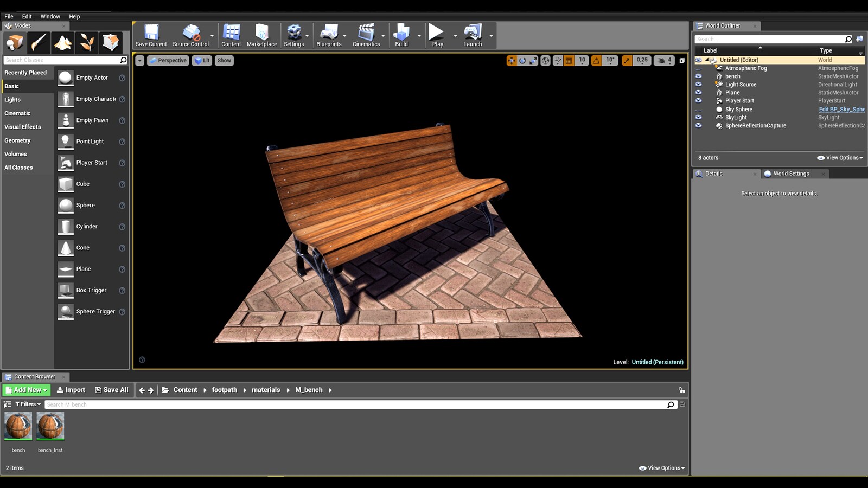
Task: Open Edit BP_Sky_Sphere link
Action: pyautogui.click(x=841, y=109)
